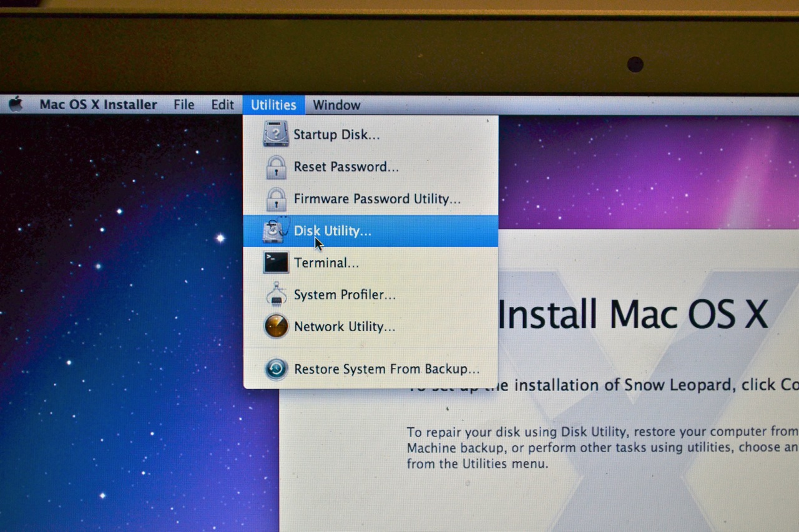Click the Startup Disk drive icon
The width and height of the screenshot is (799, 532).
276,134
